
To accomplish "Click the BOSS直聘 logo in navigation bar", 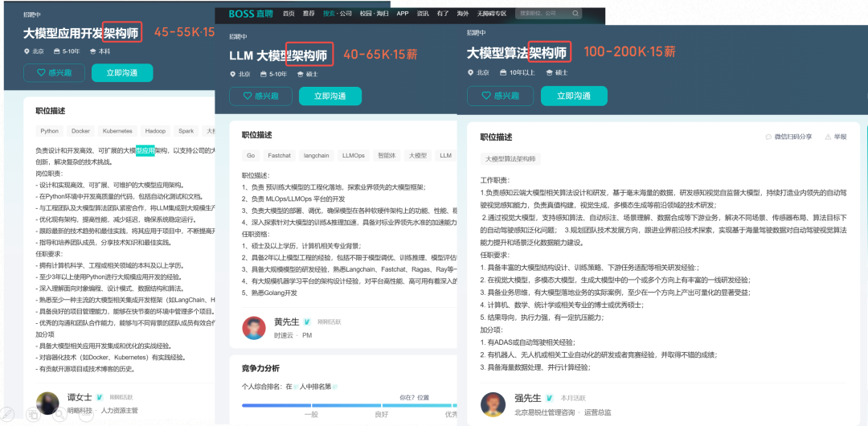I will (x=250, y=14).
